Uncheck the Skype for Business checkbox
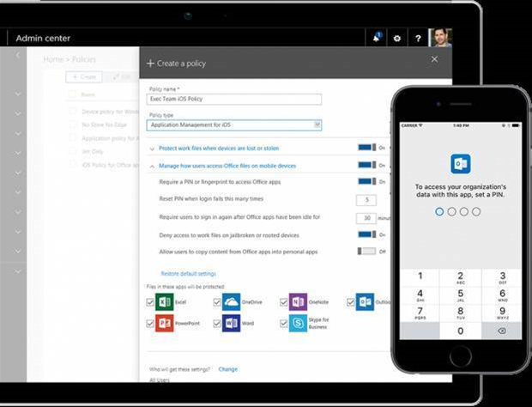 (x=284, y=324)
